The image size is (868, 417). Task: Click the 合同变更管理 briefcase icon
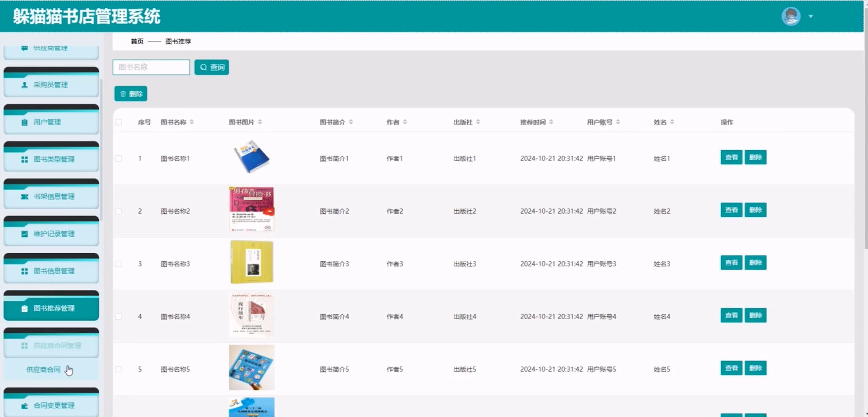pyautogui.click(x=24, y=406)
